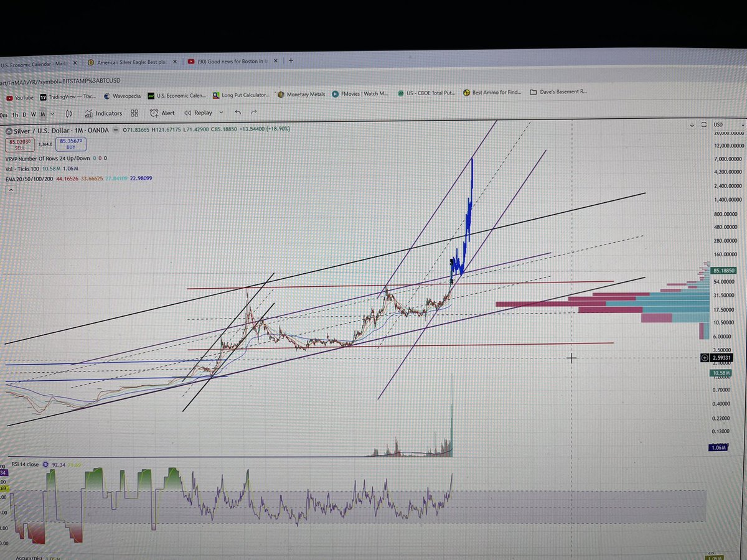
Task: Click the redo arrow icon
Action: 253,113
